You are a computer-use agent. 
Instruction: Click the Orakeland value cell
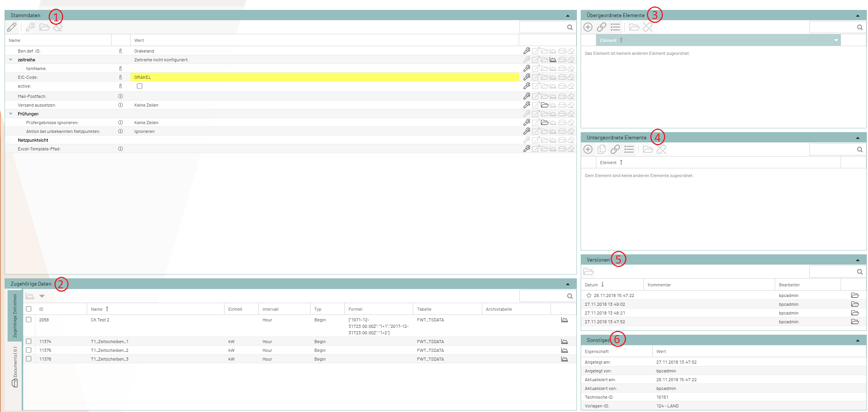[x=325, y=51]
